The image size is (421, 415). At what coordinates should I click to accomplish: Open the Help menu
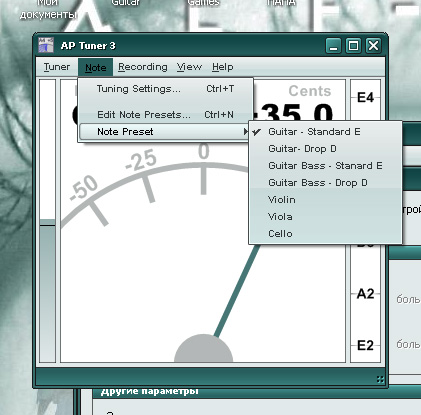coord(223,67)
